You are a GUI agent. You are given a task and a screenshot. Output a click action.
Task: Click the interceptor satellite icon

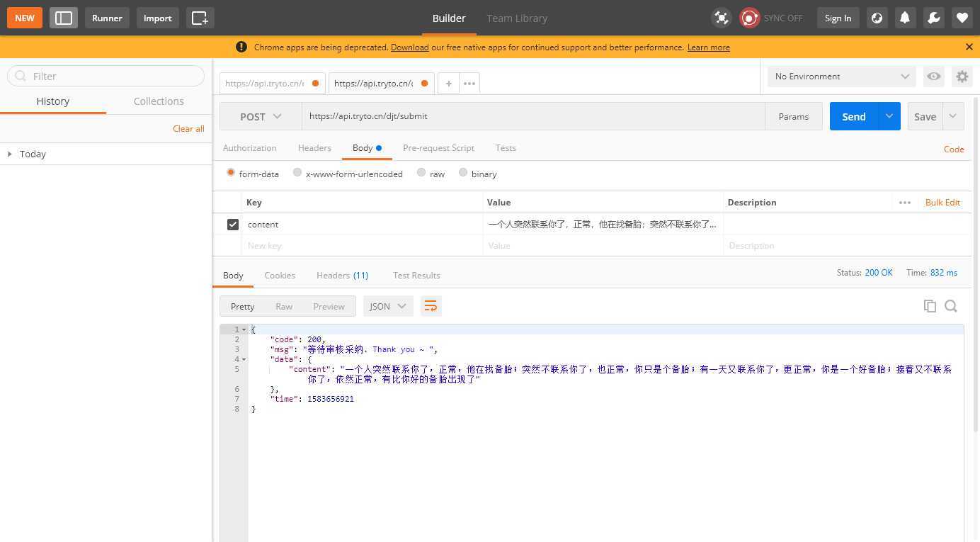point(721,18)
